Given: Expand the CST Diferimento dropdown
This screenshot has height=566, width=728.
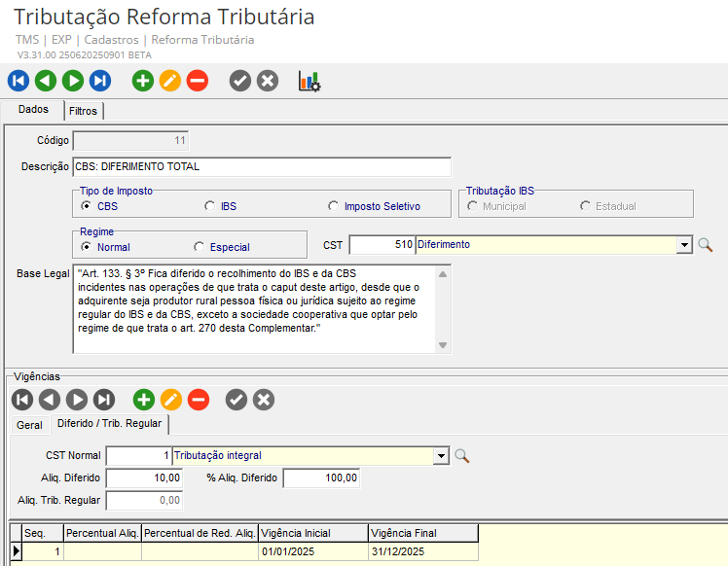Looking at the screenshot, I should (x=684, y=245).
